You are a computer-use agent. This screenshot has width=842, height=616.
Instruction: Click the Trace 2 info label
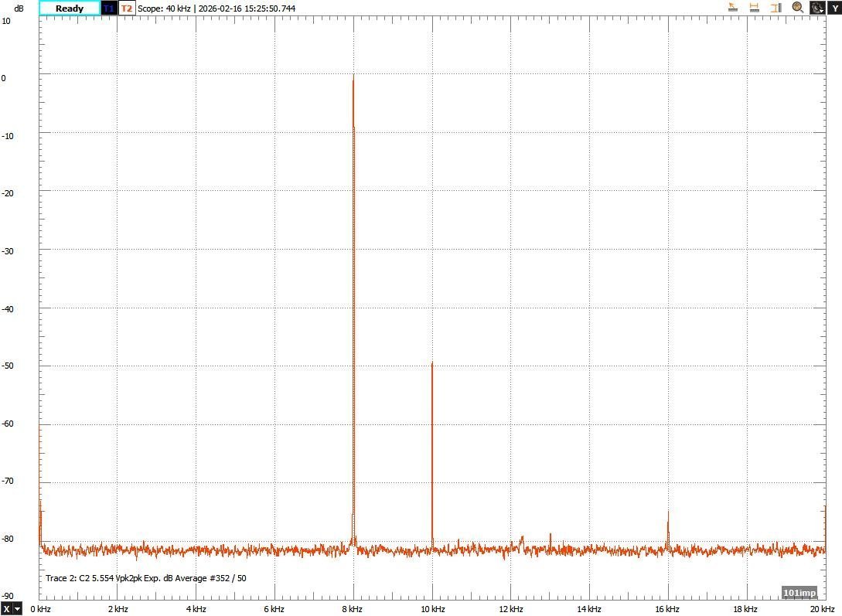point(146,578)
